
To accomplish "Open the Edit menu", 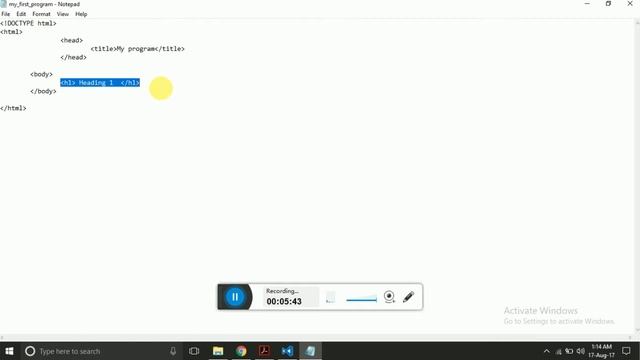I will (x=21, y=14).
